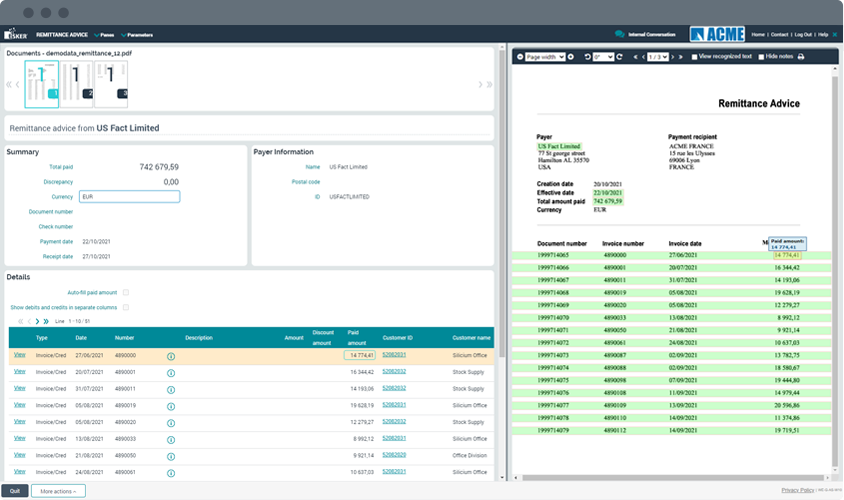Image resolution: width=844 pixels, height=500 pixels.
Task: Show info icon for invoice 4890001
Action: pos(171,373)
